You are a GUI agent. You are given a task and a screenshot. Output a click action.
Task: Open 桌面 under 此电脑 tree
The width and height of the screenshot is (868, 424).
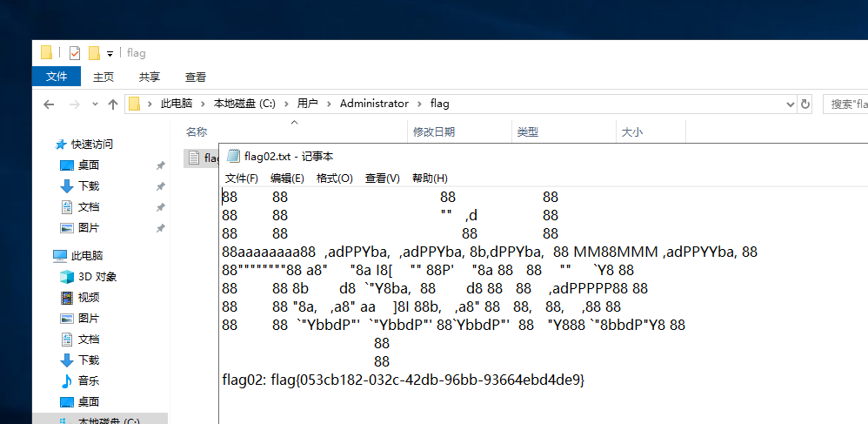tap(89, 402)
